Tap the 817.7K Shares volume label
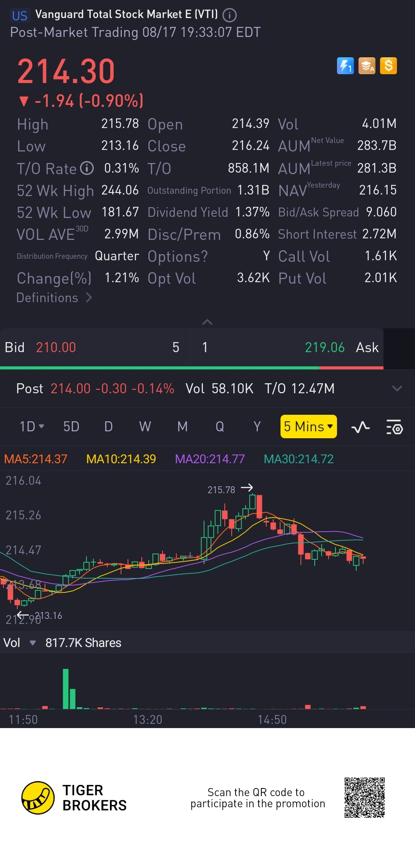Image resolution: width=415 pixels, height=868 pixels. click(83, 643)
